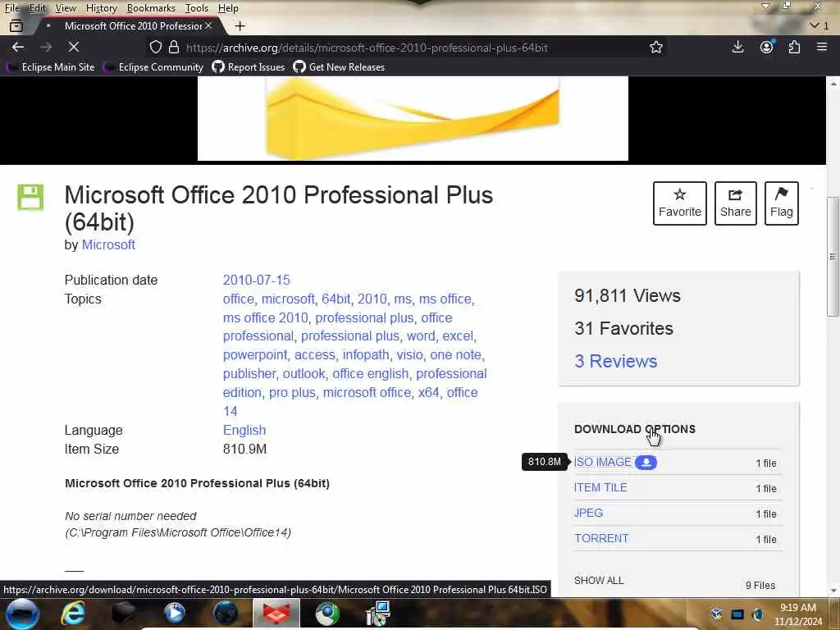
Task: Close the Microsoft Office 2010 tab
Action: point(208,25)
